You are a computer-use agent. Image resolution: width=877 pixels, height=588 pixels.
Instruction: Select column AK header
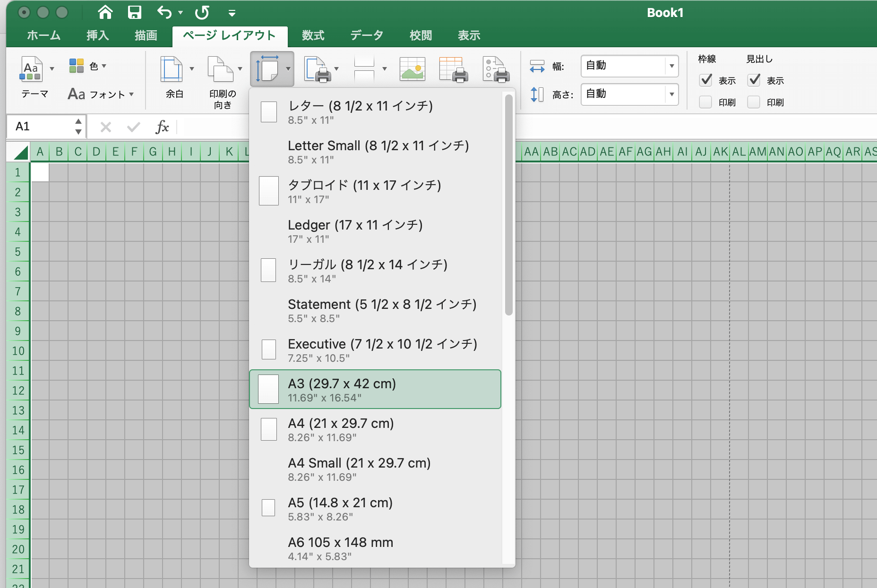pyautogui.click(x=720, y=152)
